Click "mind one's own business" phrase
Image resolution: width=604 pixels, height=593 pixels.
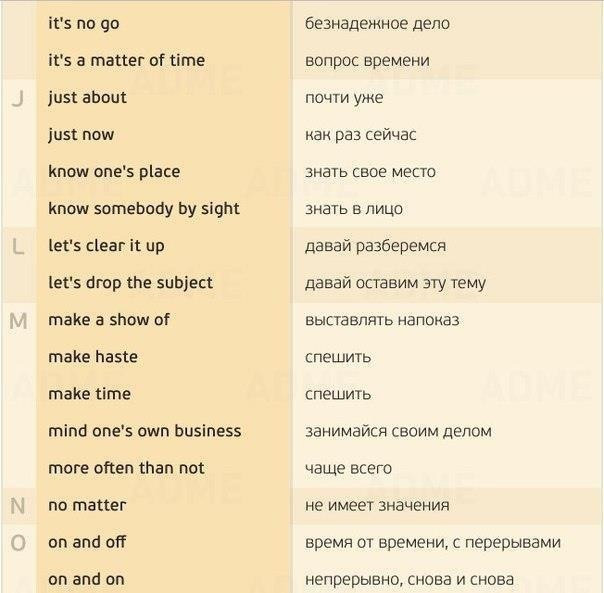click(144, 431)
